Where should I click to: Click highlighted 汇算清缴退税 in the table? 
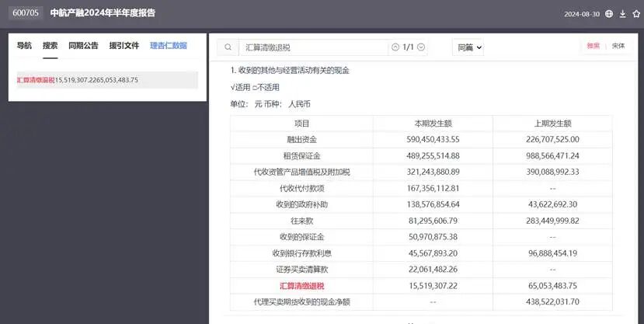pos(301,286)
